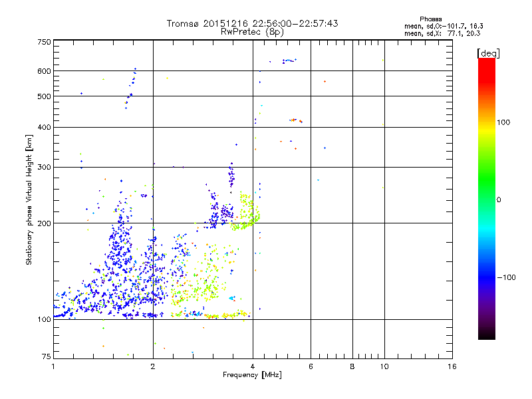Click the y-axis '300' tick label

[x=45, y=168]
